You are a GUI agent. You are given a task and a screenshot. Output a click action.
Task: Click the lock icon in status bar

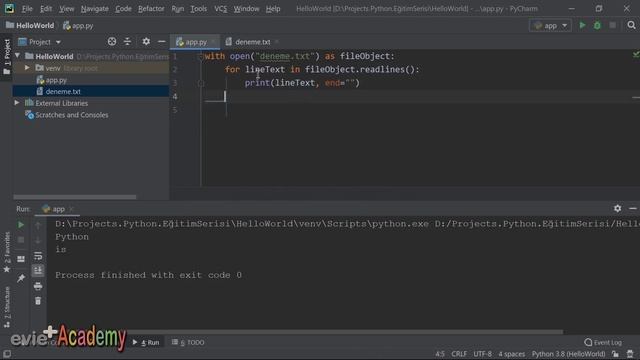point(615,354)
